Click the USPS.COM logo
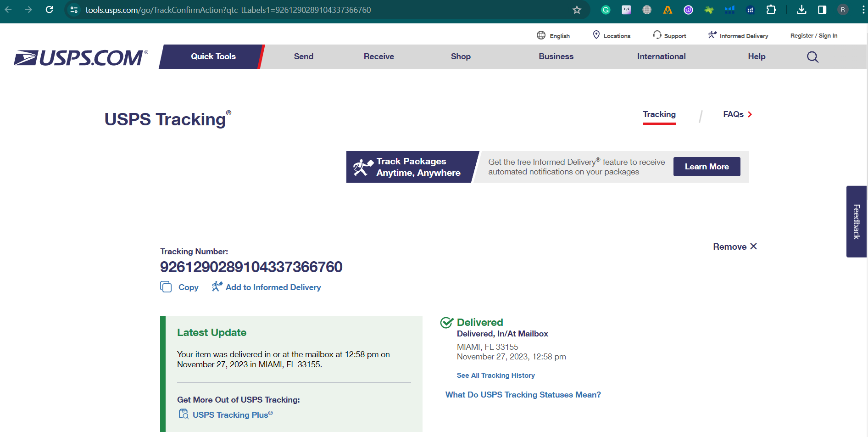Screen dimensions: 868x437 click(x=81, y=58)
